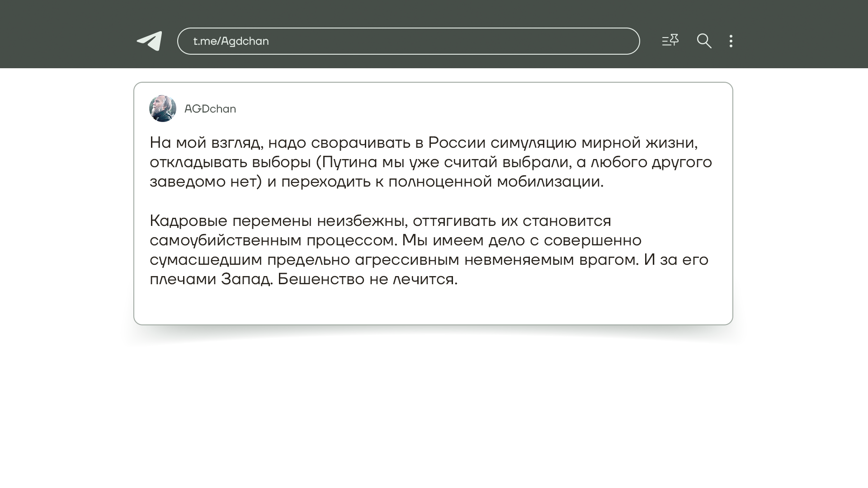868x488 pixels.
Task: Click the AGDchan channel avatar
Action: click(163, 108)
